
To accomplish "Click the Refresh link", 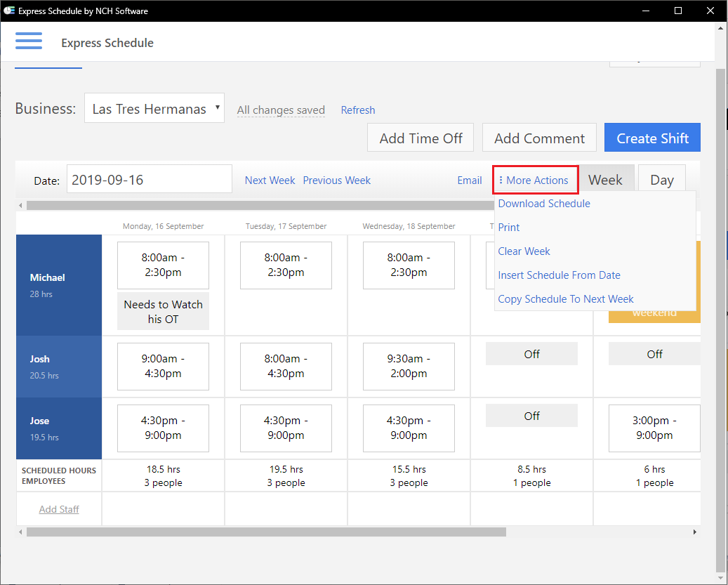I will coord(357,110).
